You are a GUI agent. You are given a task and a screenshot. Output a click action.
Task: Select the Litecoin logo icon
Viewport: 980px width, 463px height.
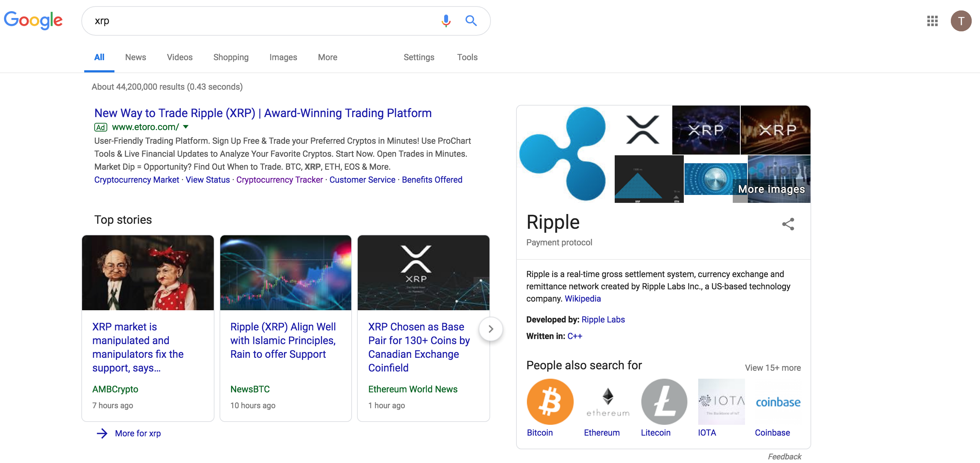664,401
